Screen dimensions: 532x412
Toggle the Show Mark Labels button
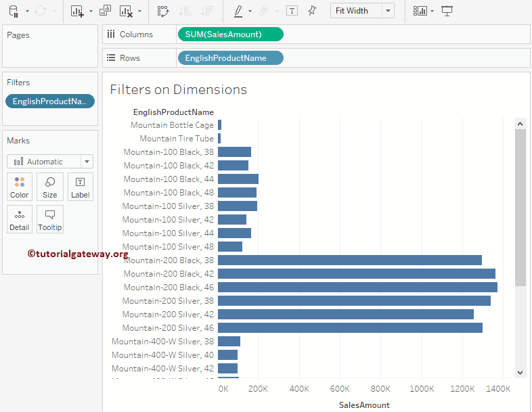coord(292,11)
